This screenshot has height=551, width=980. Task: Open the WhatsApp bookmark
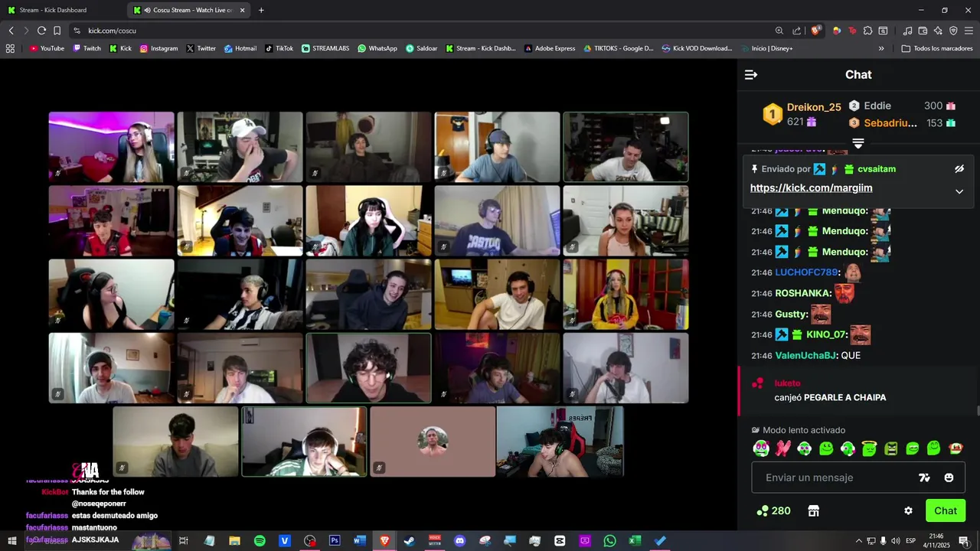(x=377, y=48)
